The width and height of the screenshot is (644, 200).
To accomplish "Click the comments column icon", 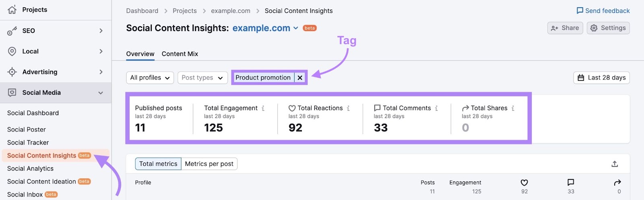I will [x=571, y=182].
